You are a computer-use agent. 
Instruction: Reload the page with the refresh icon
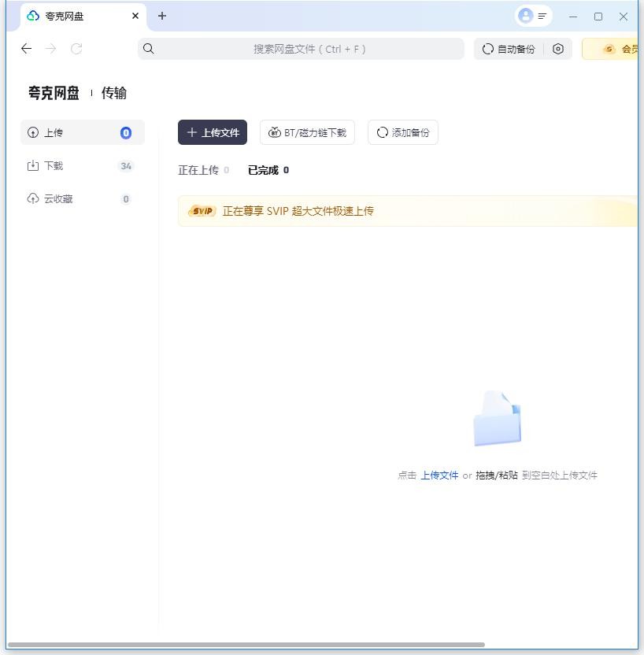pos(76,49)
